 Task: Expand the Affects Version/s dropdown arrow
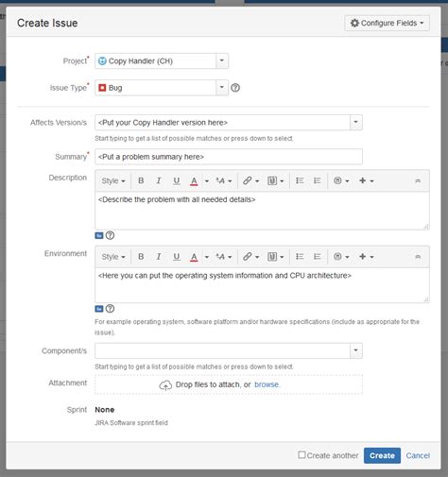point(356,122)
